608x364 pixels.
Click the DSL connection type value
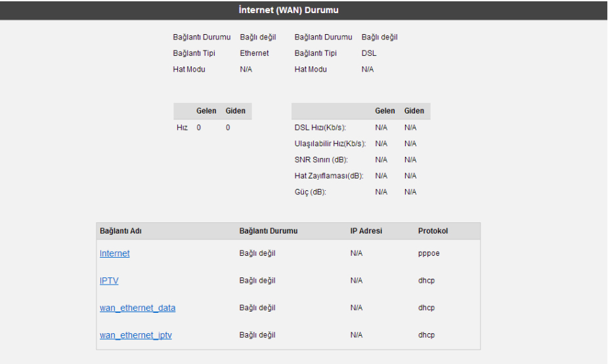point(368,53)
